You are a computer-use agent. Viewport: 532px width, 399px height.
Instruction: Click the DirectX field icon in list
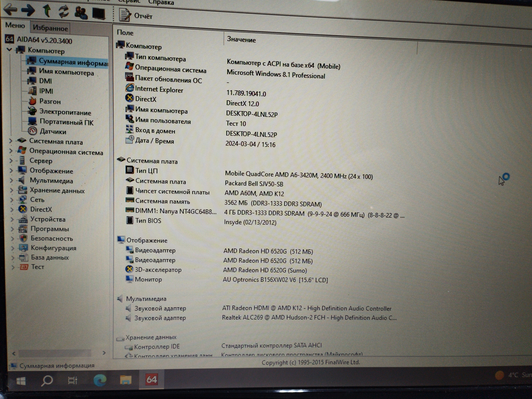[x=129, y=98]
